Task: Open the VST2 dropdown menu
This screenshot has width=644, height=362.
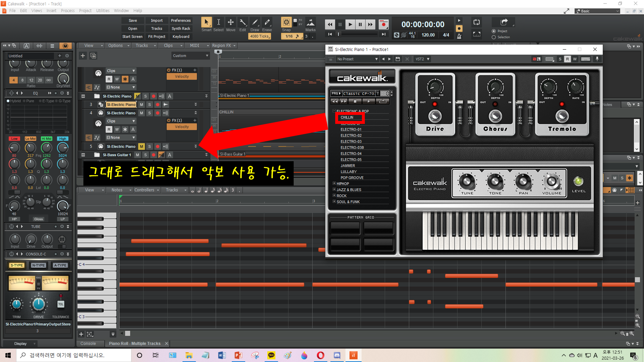Action: click(422, 59)
